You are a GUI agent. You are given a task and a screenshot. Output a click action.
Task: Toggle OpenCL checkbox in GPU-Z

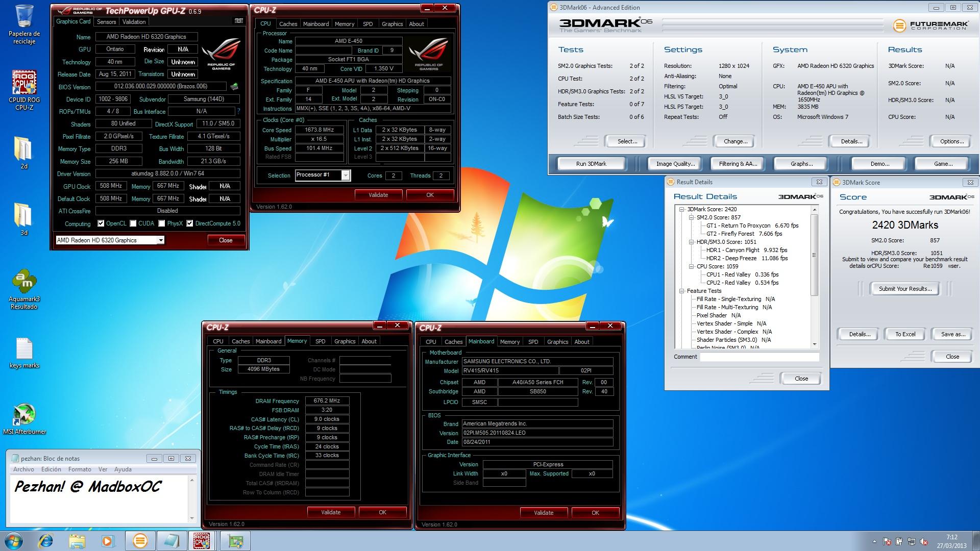pyautogui.click(x=101, y=223)
